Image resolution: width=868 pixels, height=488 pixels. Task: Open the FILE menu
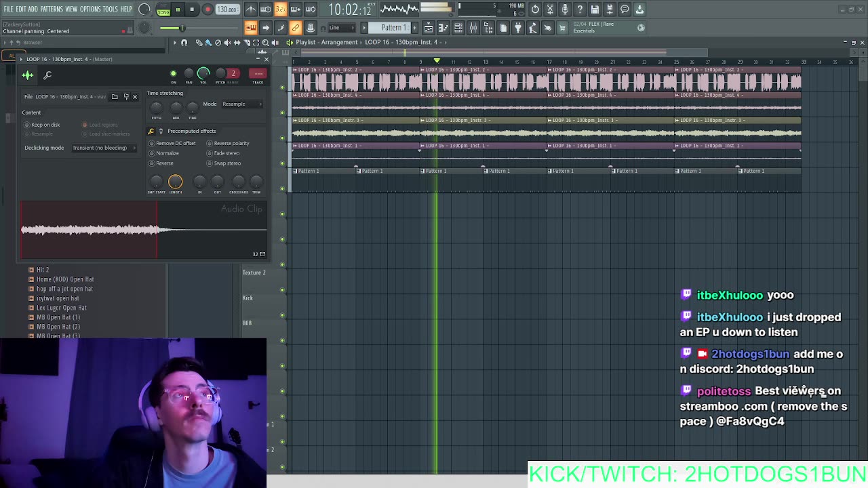pos(8,9)
